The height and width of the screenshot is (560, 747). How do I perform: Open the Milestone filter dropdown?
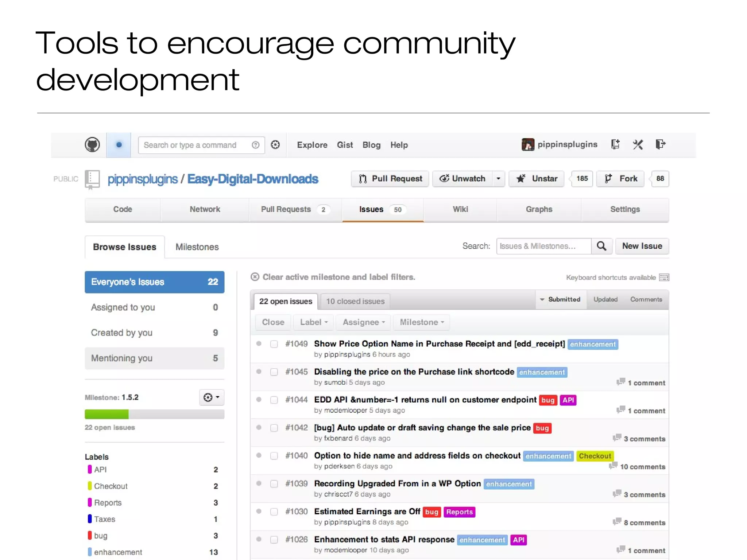[421, 322]
